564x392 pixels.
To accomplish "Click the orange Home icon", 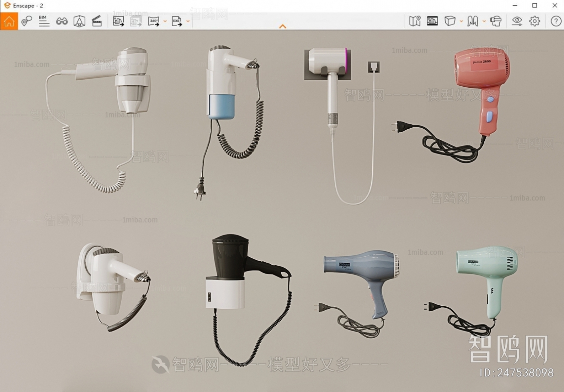I will [x=9, y=21].
